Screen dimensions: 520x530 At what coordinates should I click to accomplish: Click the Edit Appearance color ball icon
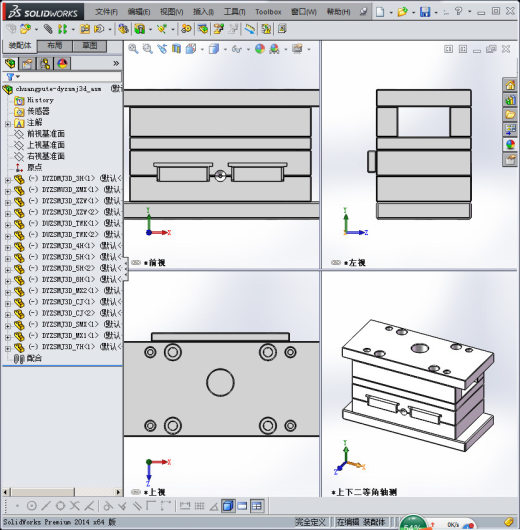260,49
